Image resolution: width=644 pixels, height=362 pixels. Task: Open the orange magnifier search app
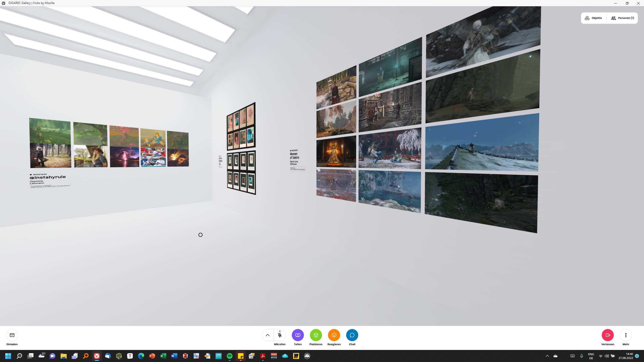86,356
